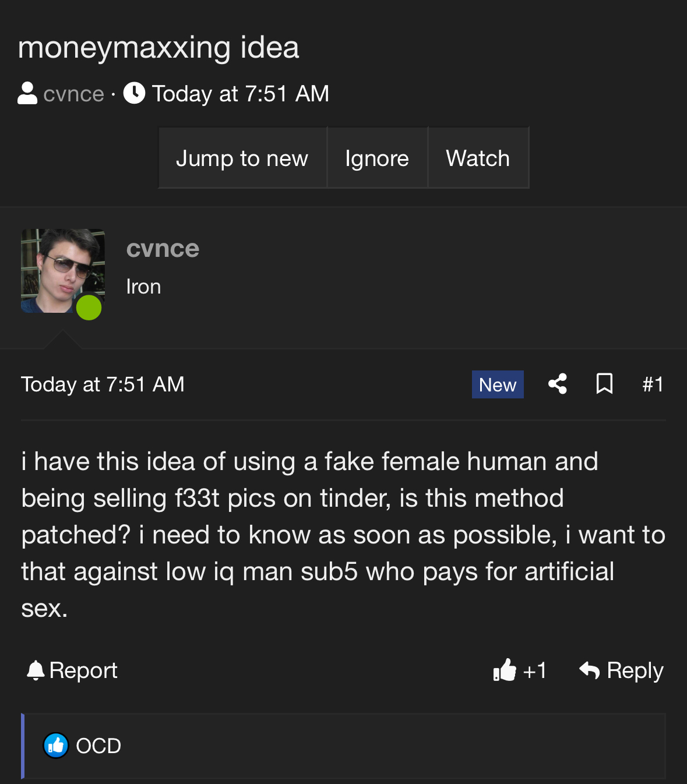Click the user icon next to thread author
Image resolution: width=687 pixels, height=784 pixels.
click(x=27, y=93)
